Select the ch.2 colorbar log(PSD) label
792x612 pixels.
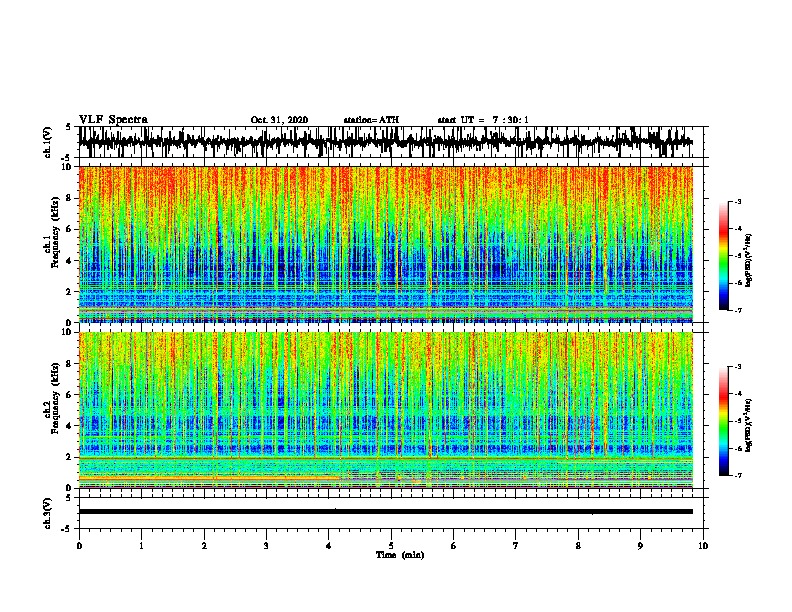[x=749, y=425]
